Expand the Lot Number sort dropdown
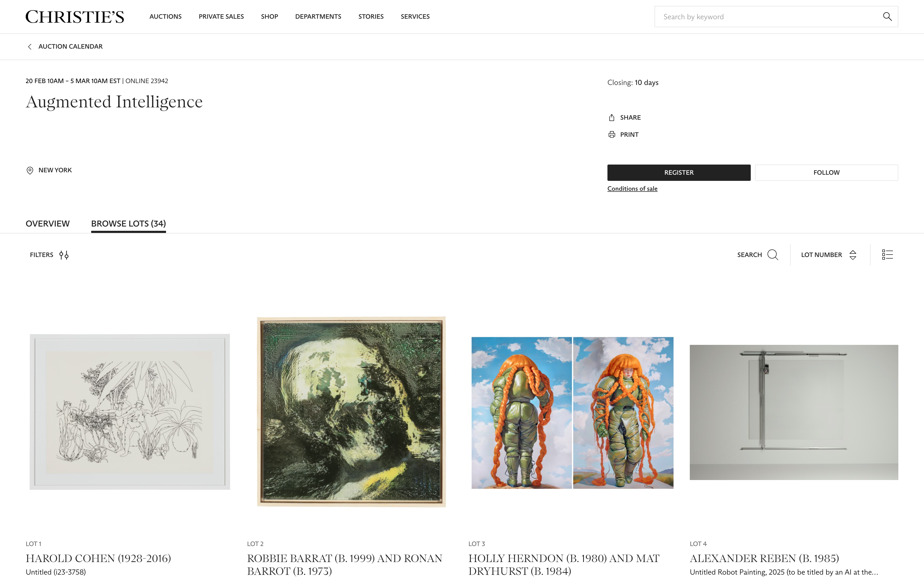 (829, 255)
